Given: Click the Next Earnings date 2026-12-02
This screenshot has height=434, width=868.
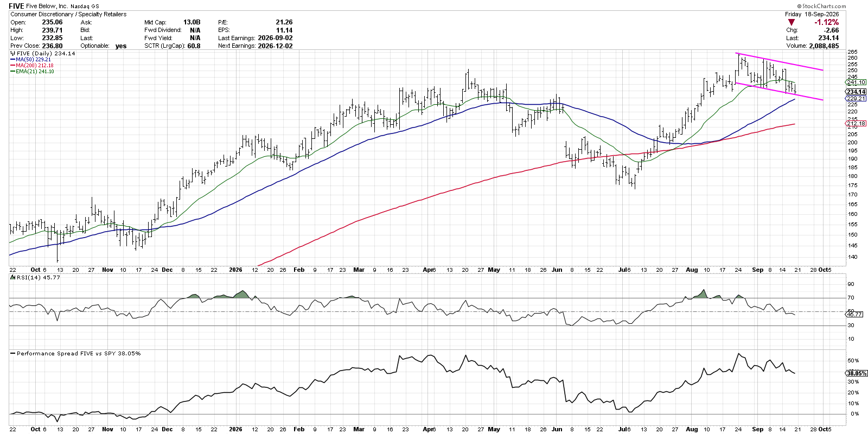Looking at the screenshot, I should pos(275,46).
